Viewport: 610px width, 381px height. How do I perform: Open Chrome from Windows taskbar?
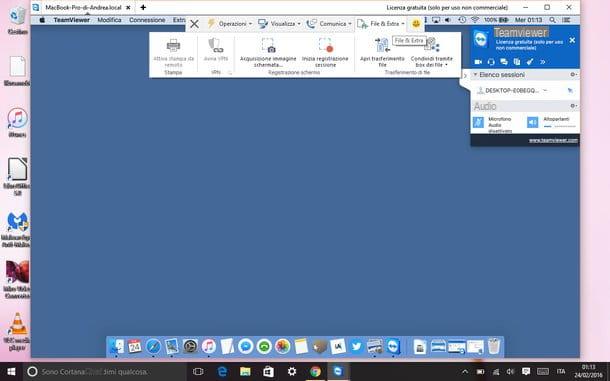point(316,372)
